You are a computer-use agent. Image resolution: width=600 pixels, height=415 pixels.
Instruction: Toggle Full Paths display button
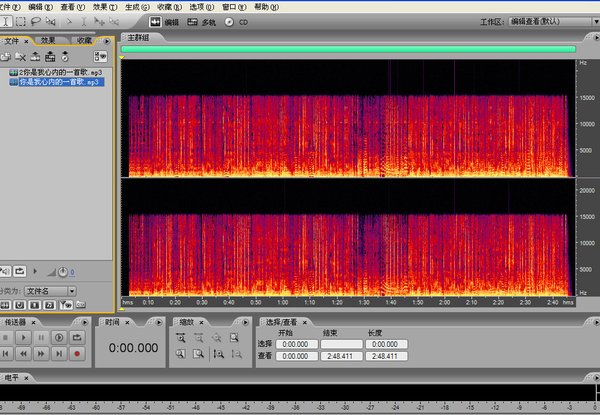tap(81, 305)
